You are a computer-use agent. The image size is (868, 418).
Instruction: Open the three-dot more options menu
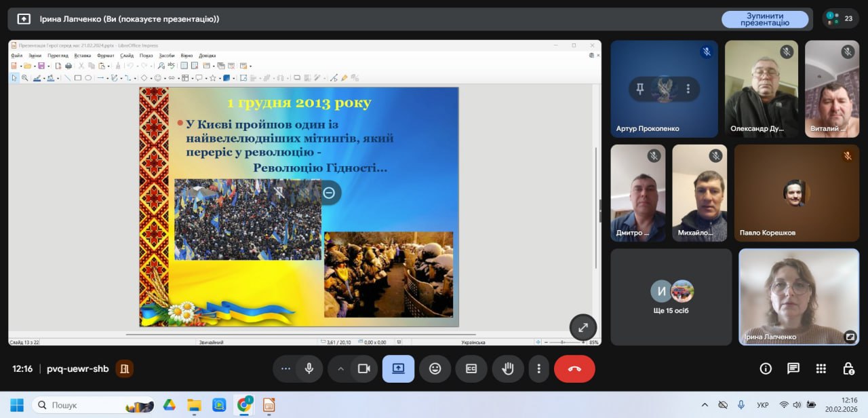(538, 368)
